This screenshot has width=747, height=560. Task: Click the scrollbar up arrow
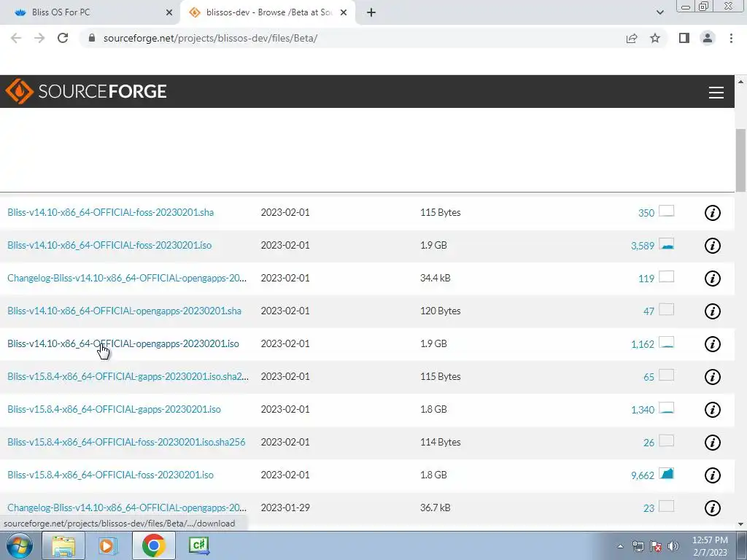pos(740,82)
